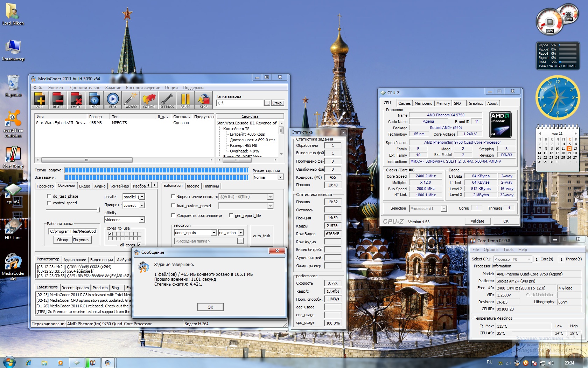Image resolution: width=588 pixels, height=368 pixels.
Task: Click the EMPTY list toolbar icon
Action: [x=76, y=100]
